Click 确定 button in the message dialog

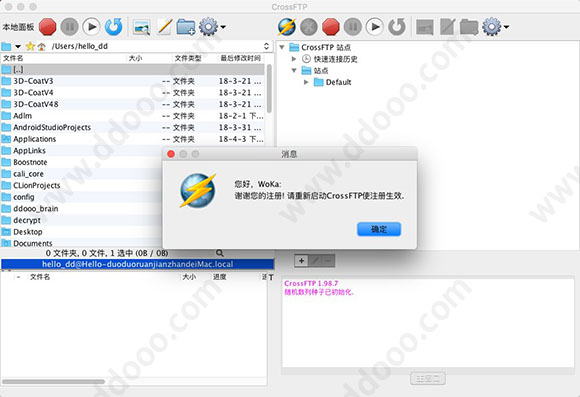tap(379, 229)
